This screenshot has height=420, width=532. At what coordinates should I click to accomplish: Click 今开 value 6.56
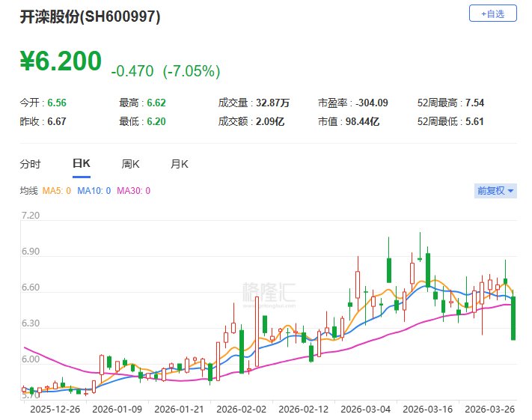tap(57, 103)
